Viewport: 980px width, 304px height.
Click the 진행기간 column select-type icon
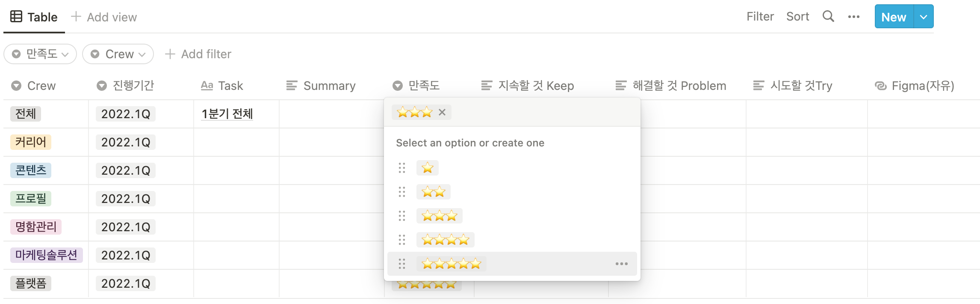coord(102,86)
